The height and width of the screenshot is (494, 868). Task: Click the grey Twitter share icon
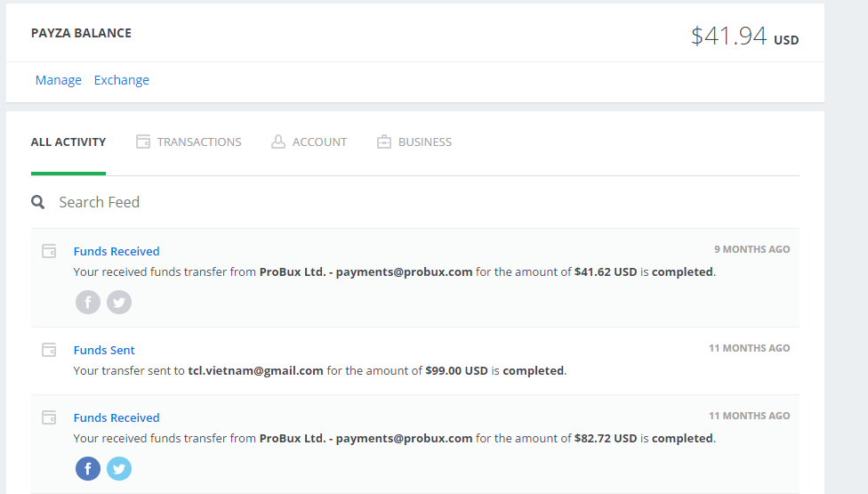[119, 303]
